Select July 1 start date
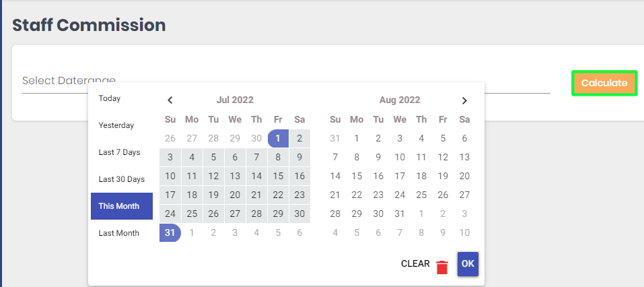644x287 pixels. point(278,138)
